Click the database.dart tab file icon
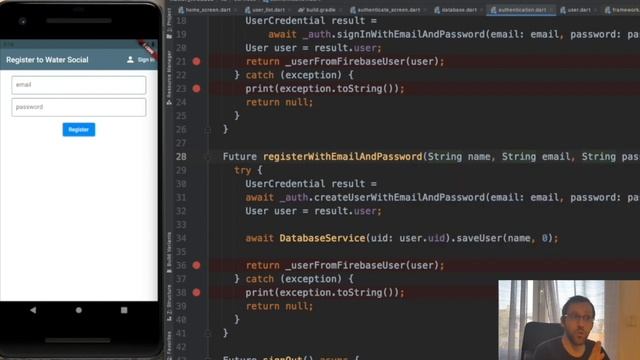This screenshot has width=640, height=360. click(437, 10)
